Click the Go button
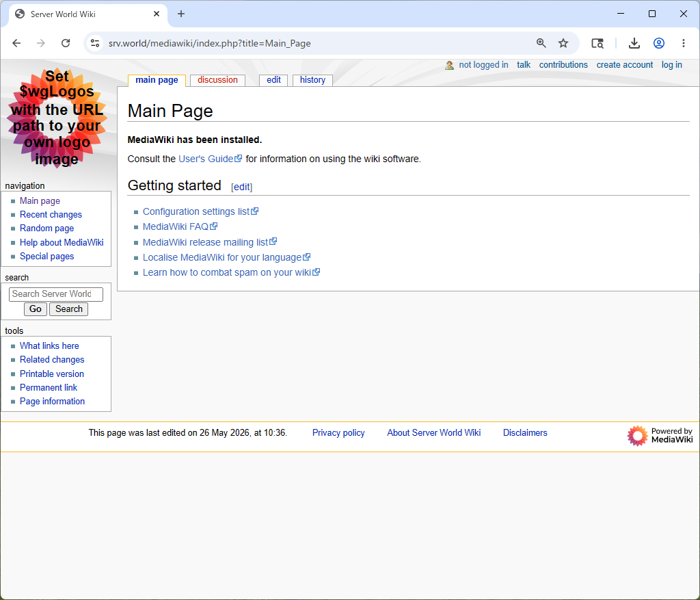The image size is (700, 600). [x=36, y=309]
